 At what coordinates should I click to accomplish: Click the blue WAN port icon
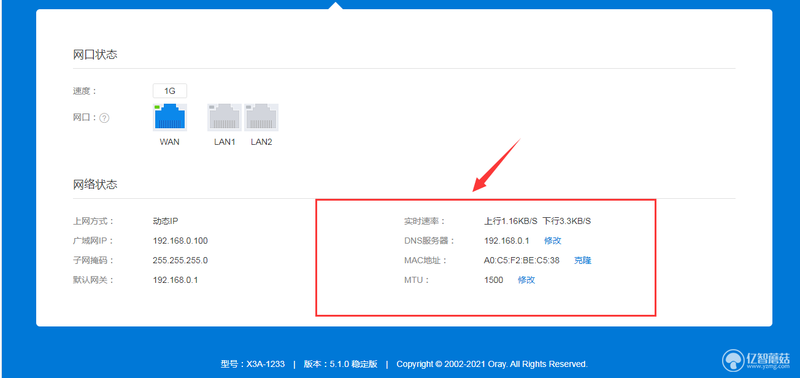[x=170, y=117]
